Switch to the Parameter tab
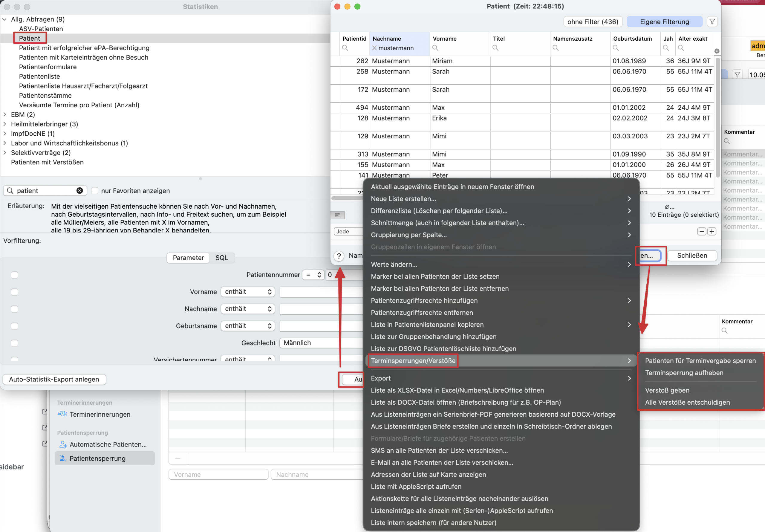 (188, 258)
